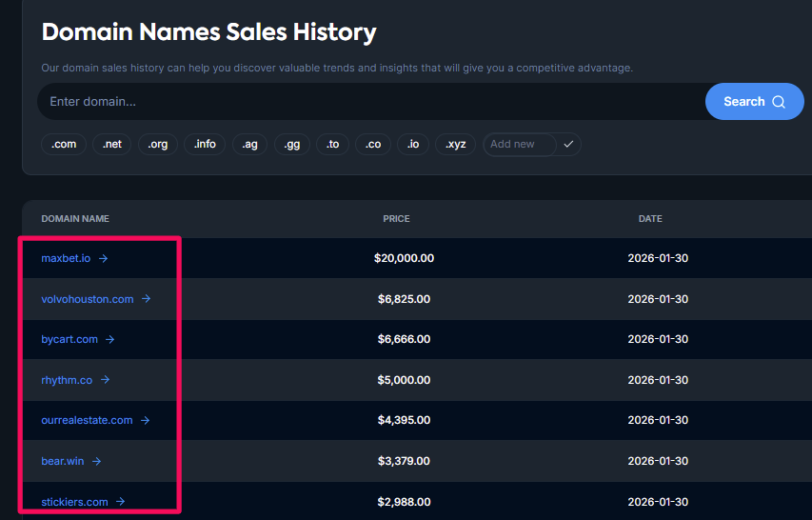Select the .org extension chip
The width and height of the screenshot is (812, 520).
(158, 144)
